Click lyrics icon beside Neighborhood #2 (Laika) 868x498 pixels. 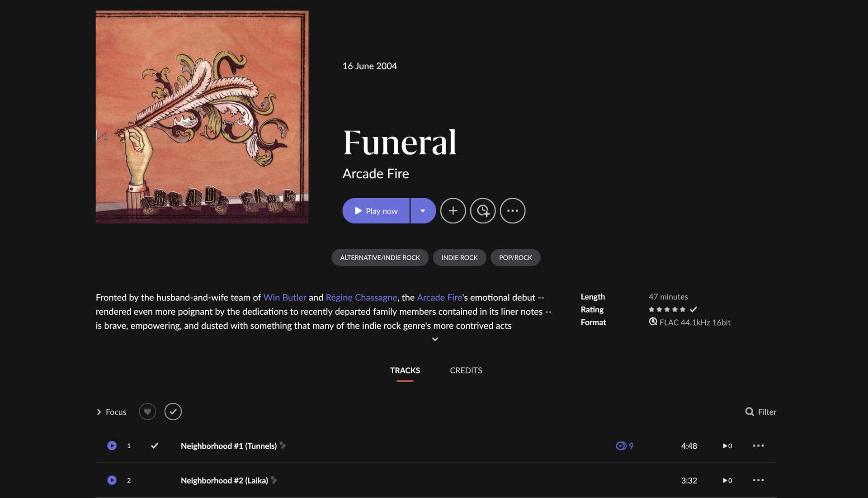[x=274, y=480]
